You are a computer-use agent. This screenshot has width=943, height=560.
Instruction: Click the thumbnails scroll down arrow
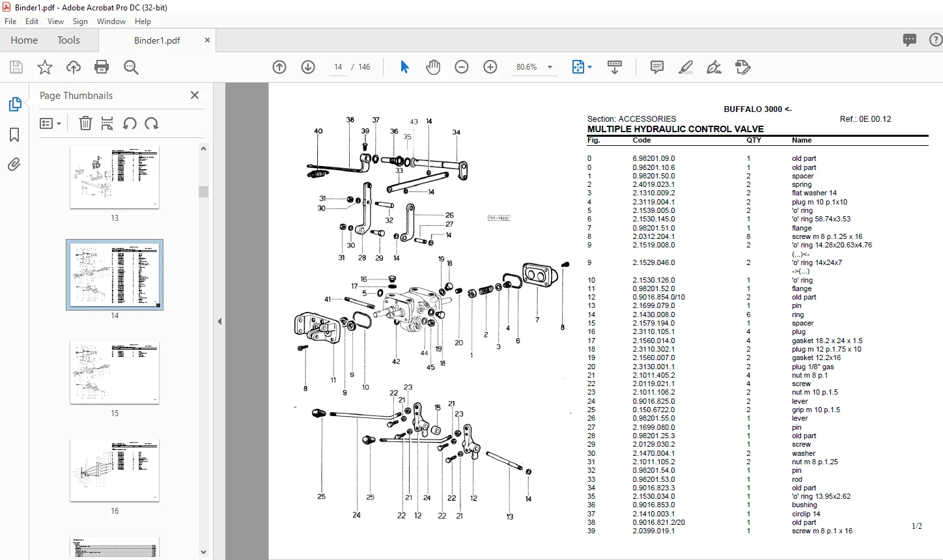click(203, 552)
